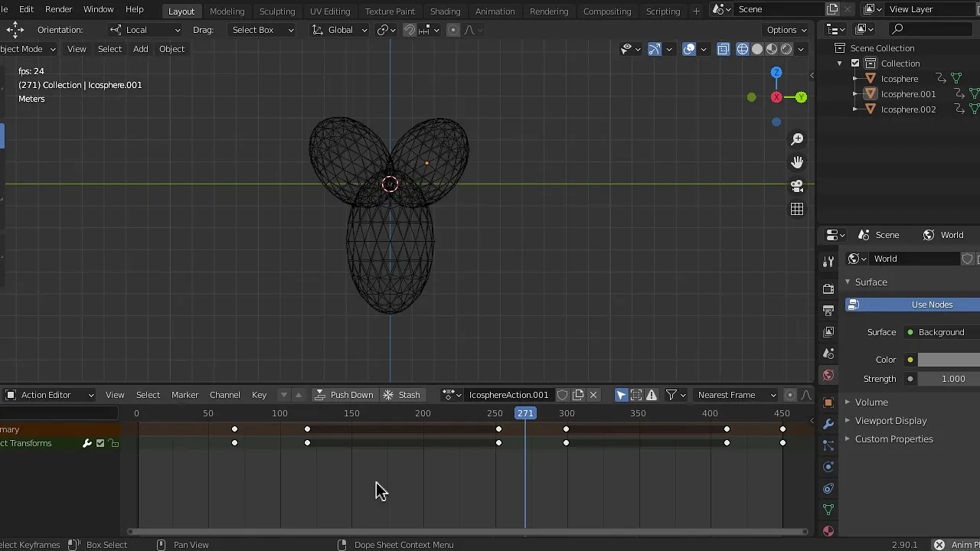Enable wireframe viewport shading

pos(743,49)
